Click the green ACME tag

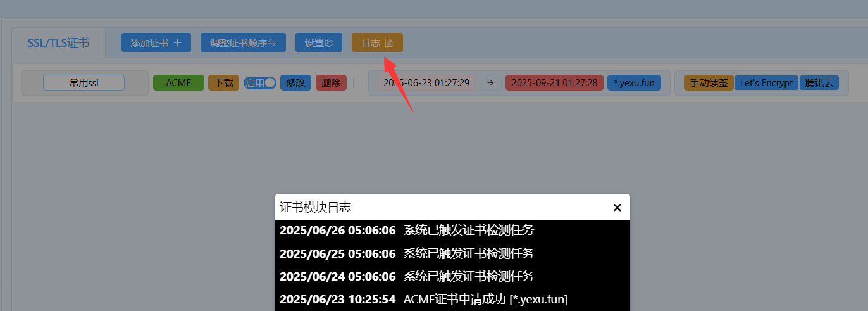point(178,83)
